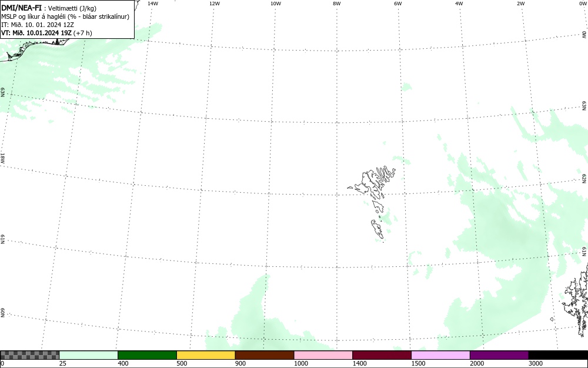This screenshot has width=588, height=368.
Task: Click the "18W" label on left edge
Action: (x=2, y=158)
